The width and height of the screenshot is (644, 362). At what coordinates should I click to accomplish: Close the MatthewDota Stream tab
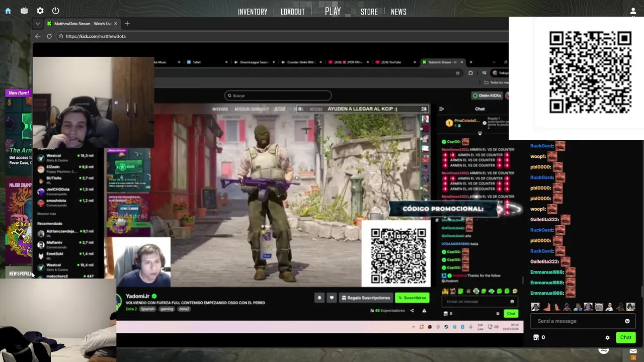[116, 24]
